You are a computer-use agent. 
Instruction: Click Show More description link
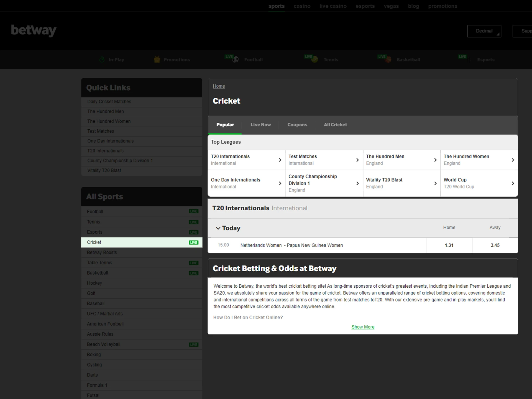tap(362, 326)
